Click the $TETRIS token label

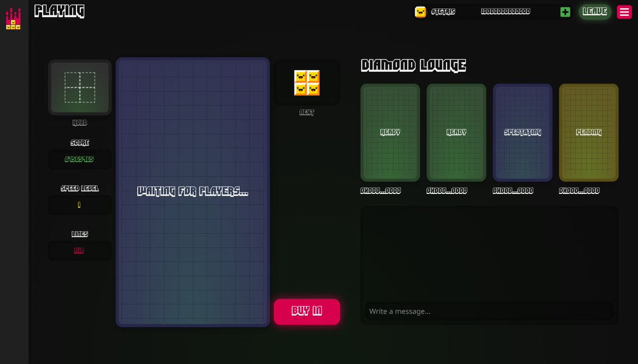point(443,12)
